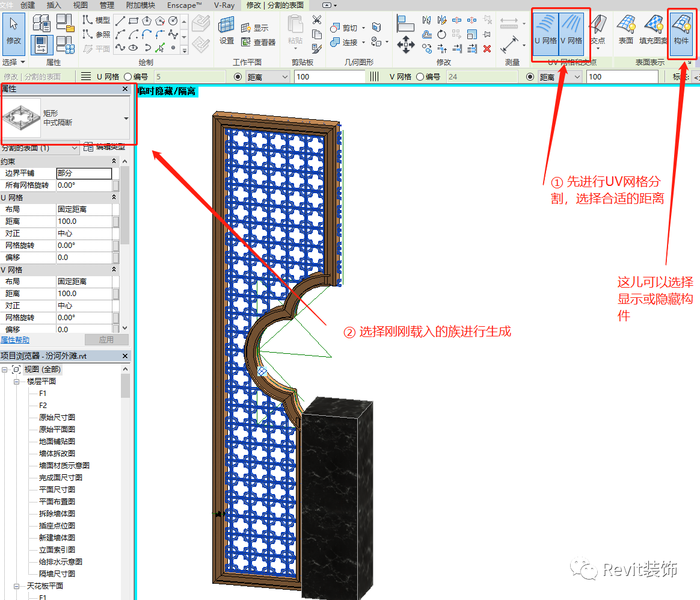Select the pin element icon
Image resolution: width=700 pixels, height=600 pixels.
(x=487, y=34)
